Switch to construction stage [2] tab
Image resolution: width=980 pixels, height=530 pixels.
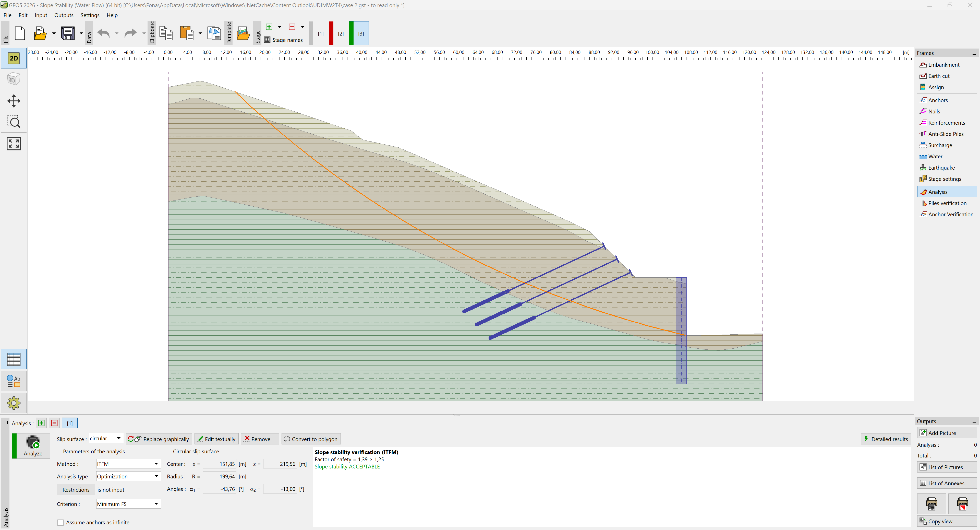(x=341, y=33)
